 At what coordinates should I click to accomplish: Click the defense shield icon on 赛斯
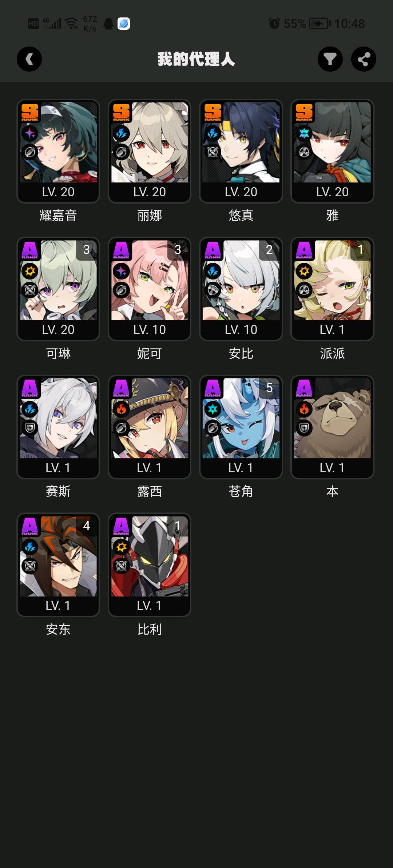click(x=30, y=429)
